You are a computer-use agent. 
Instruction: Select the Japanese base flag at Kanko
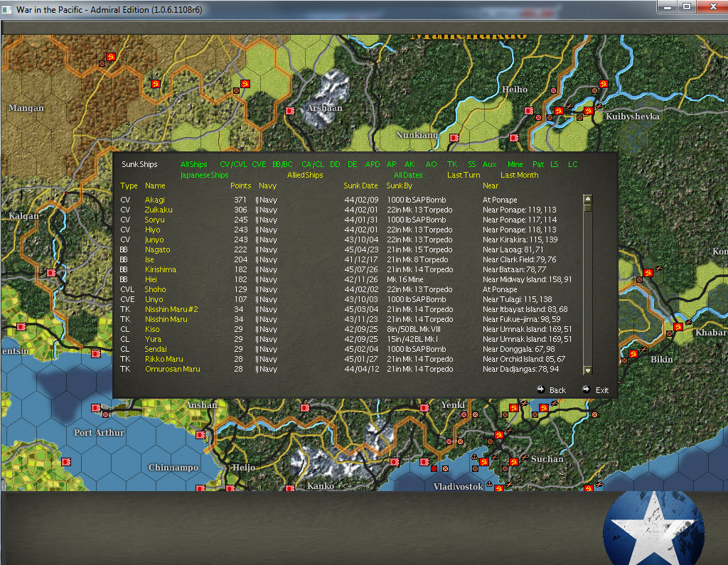[x=290, y=488]
